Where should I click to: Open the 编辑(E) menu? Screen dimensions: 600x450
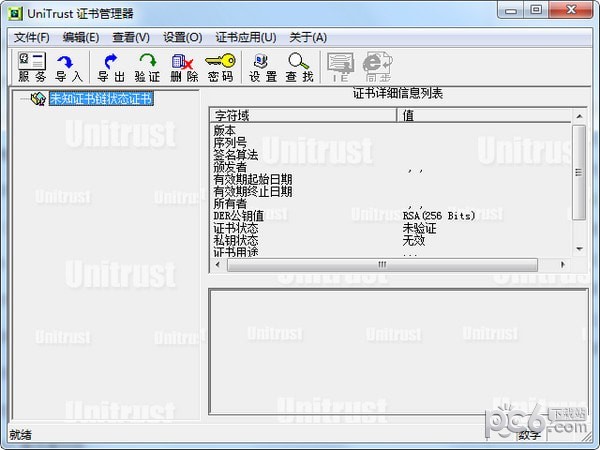coord(81,37)
